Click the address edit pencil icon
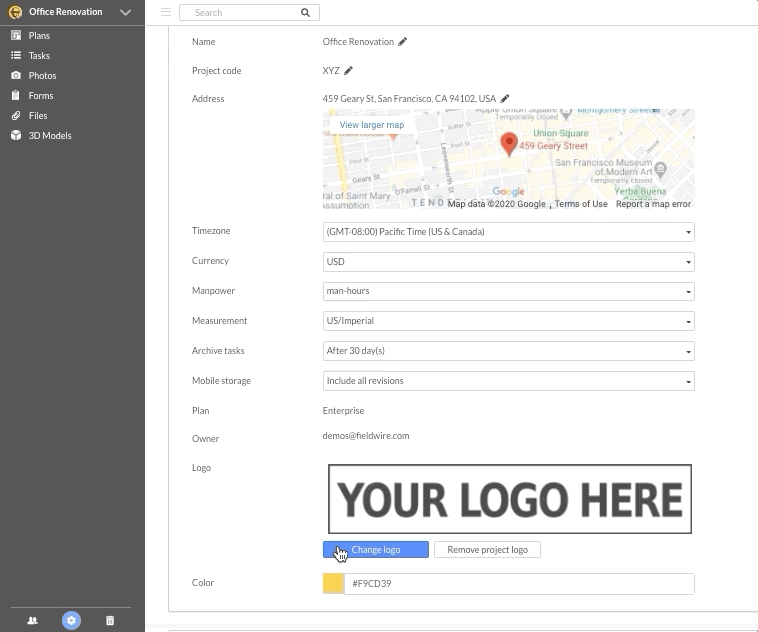The height and width of the screenshot is (632, 758). (x=504, y=99)
